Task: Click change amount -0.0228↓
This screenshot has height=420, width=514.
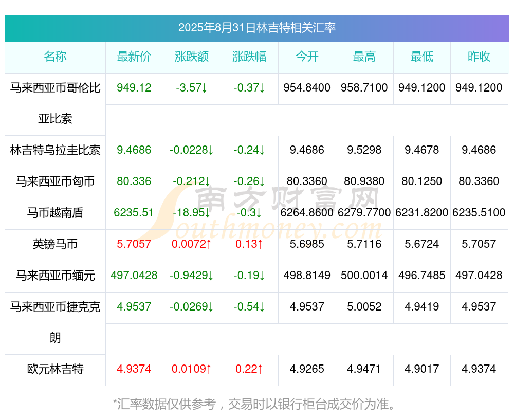Action: tap(192, 150)
